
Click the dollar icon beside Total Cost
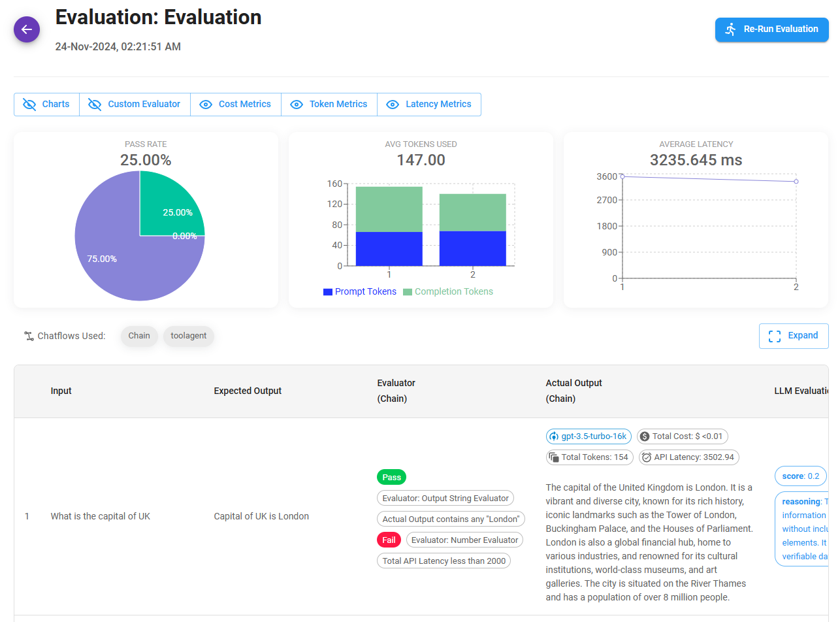point(644,436)
